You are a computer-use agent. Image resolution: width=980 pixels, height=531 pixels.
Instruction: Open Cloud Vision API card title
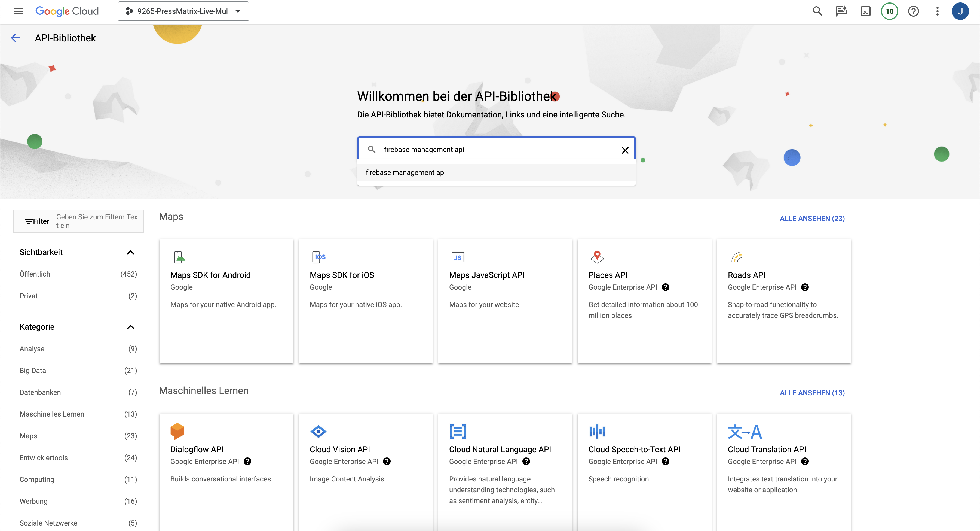340,449
